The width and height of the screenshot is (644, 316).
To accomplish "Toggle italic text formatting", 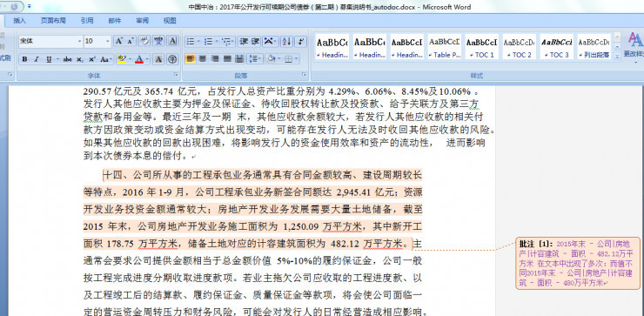I will 37,59.
